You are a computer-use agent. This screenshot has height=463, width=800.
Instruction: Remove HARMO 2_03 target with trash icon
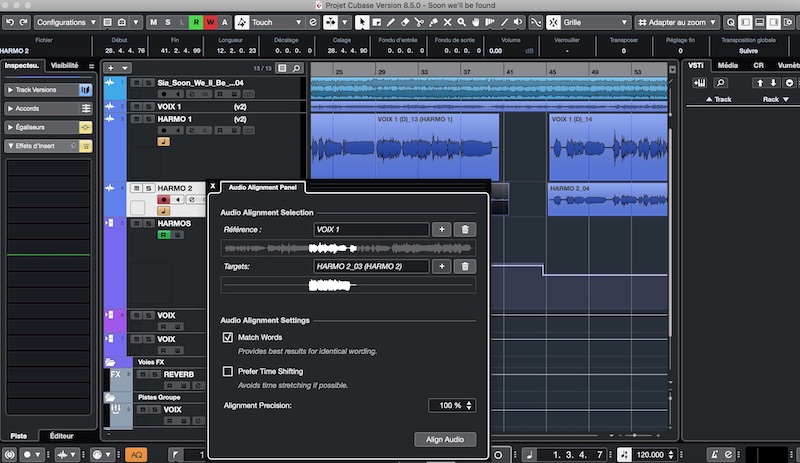[x=465, y=266]
